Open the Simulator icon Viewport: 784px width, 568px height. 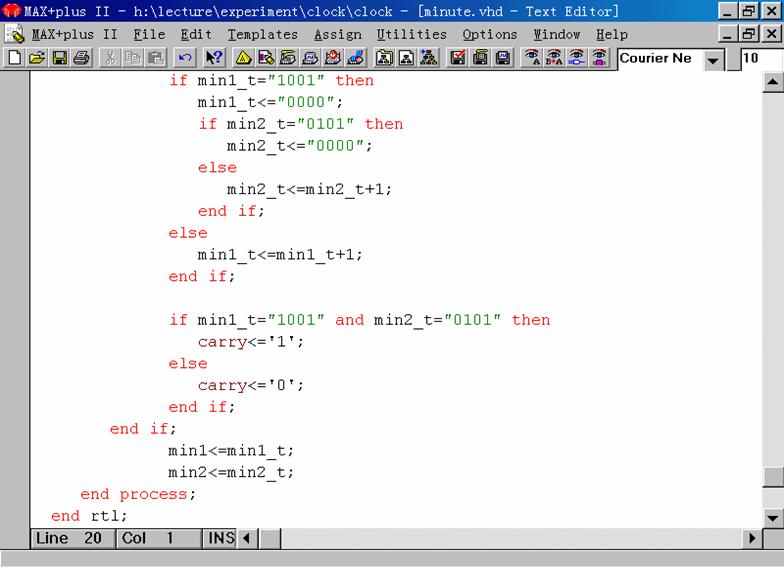click(x=310, y=58)
